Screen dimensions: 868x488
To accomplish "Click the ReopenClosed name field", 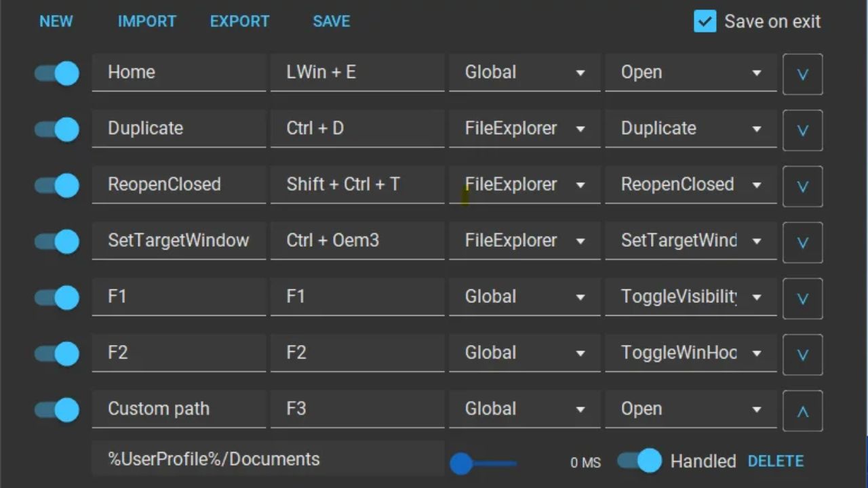I will click(x=179, y=185).
